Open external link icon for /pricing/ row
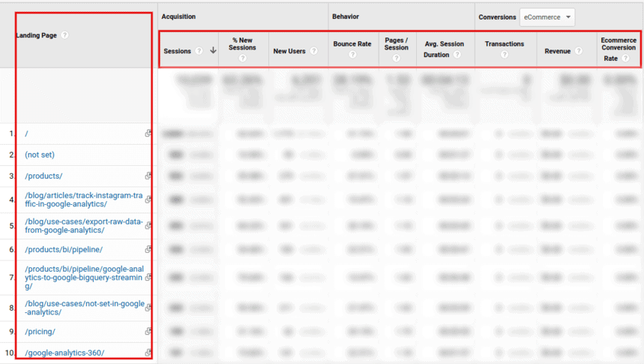This screenshot has height=364, width=644. click(x=148, y=331)
